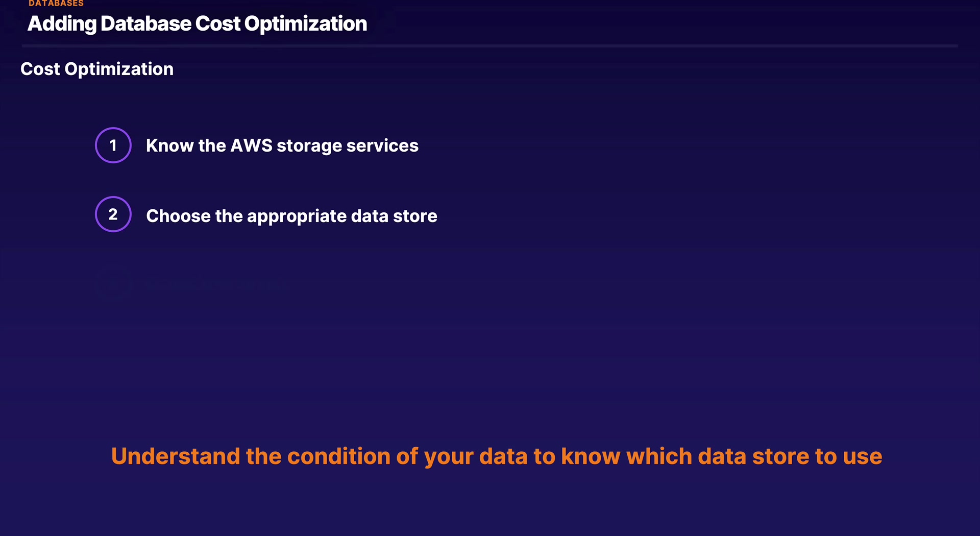Click the faded third list item text
The image size is (980, 536).
[214, 284]
